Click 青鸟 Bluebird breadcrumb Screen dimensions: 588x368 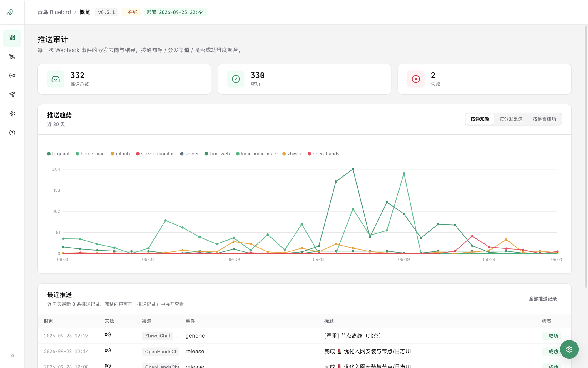pos(54,12)
